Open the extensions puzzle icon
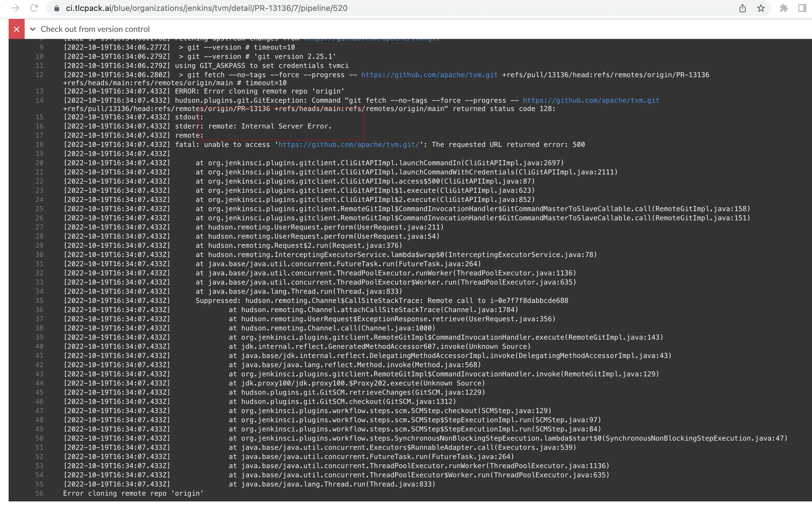The height and width of the screenshot is (506, 812). (784, 8)
